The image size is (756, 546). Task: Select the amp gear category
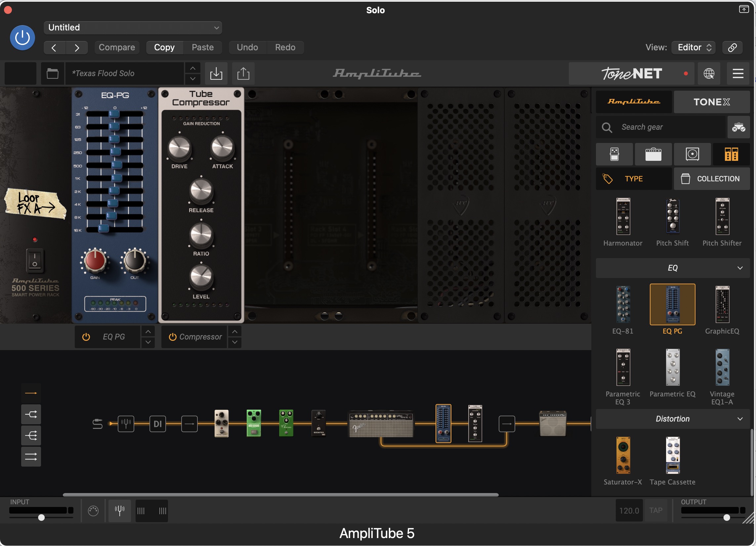pyautogui.click(x=653, y=155)
